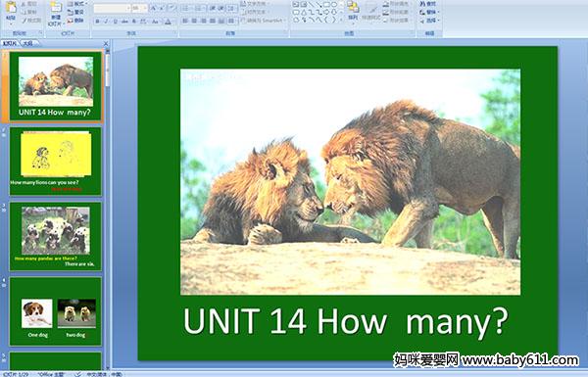
Task: Switch to the Outline pane tab
Action: click(29, 43)
